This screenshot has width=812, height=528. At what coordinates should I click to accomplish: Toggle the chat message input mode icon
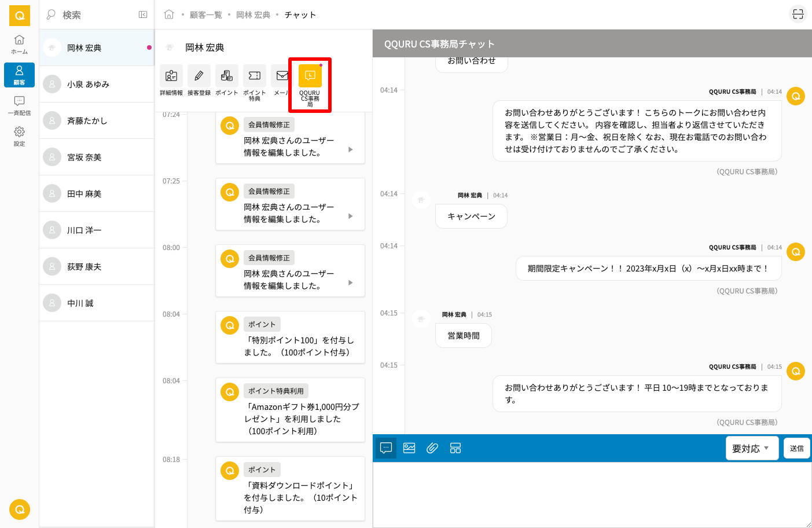(386, 448)
